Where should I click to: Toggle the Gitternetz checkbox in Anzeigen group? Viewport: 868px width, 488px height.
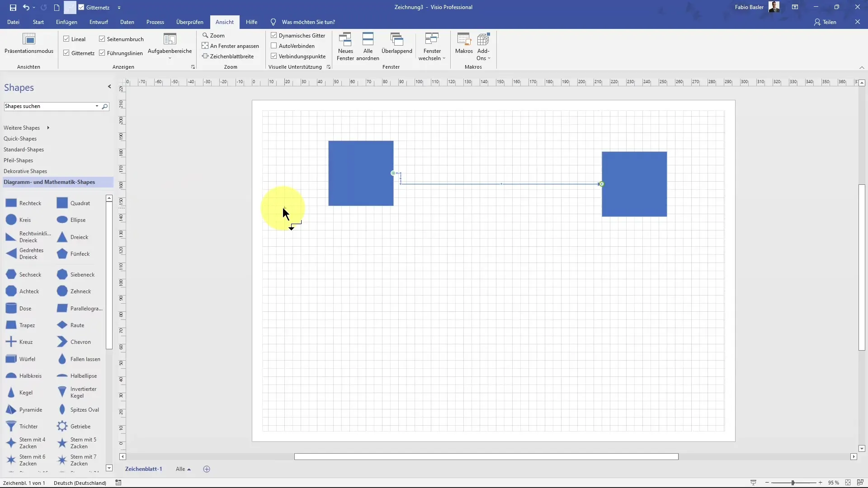(x=66, y=53)
